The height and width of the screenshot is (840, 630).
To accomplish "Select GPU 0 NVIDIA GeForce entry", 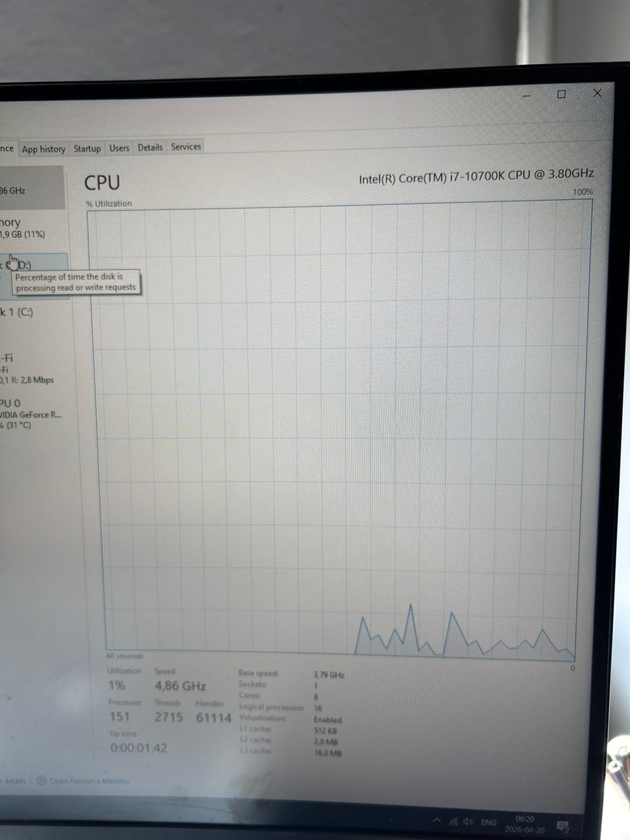I will tap(34, 414).
